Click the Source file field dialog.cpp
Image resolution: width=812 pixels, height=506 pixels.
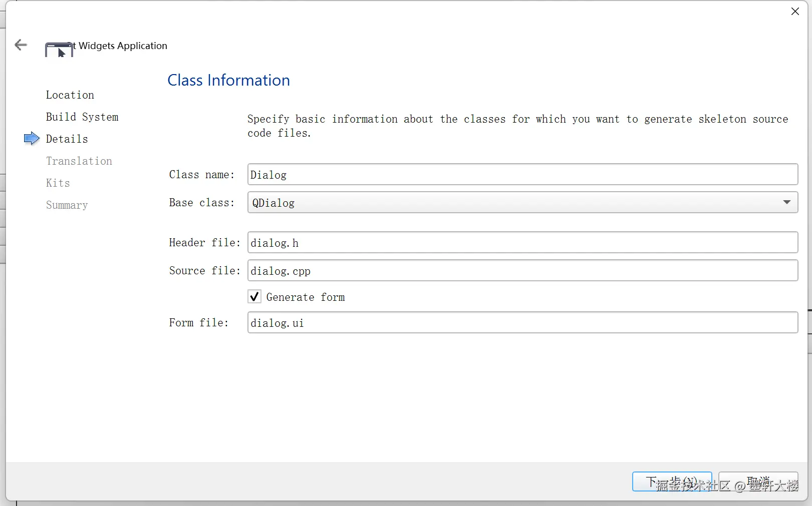click(x=522, y=271)
